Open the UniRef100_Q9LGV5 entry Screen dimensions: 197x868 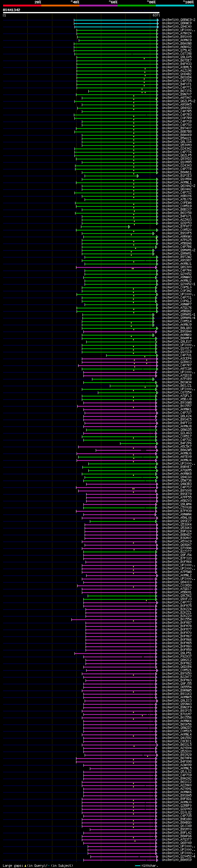pos(176,57)
